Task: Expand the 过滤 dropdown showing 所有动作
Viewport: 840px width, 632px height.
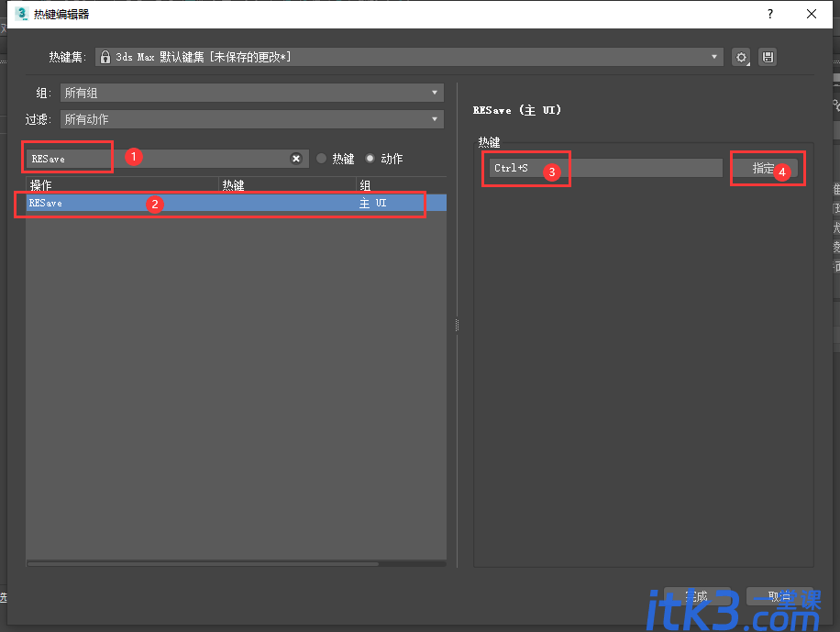Action: click(x=252, y=119)
